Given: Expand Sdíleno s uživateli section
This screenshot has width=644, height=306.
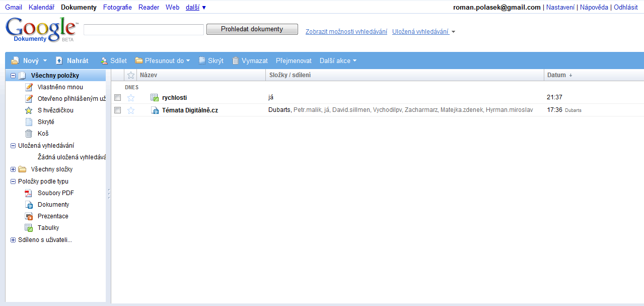Looking at the screenshot, I should tap(13, 240).
